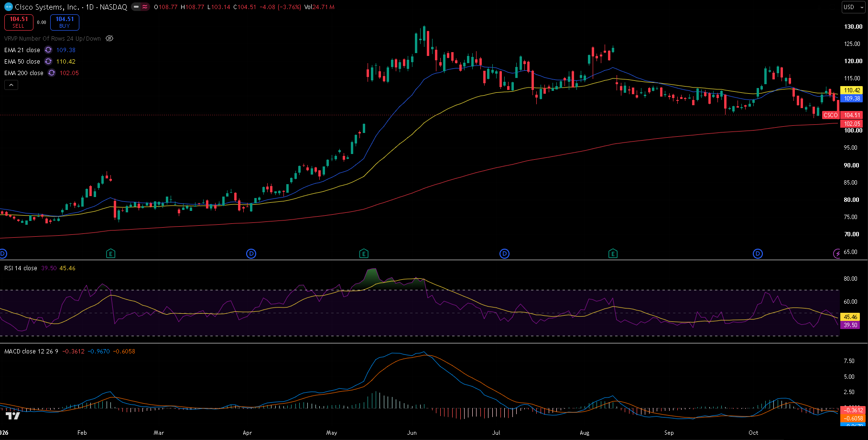The image size is (868, 440).
Task: Click the refresh icon next to EMA 21 close
Action: [48, 50]
